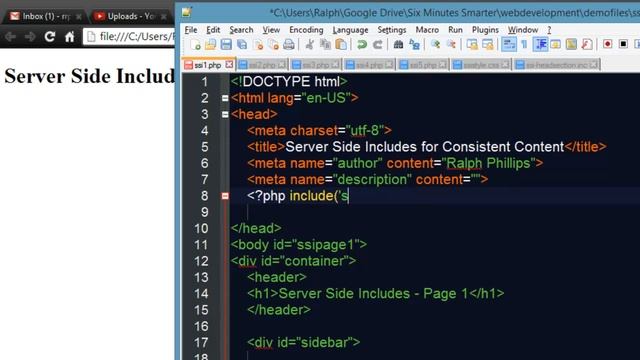
Task: Open the ? help menu
Action: 549,30
